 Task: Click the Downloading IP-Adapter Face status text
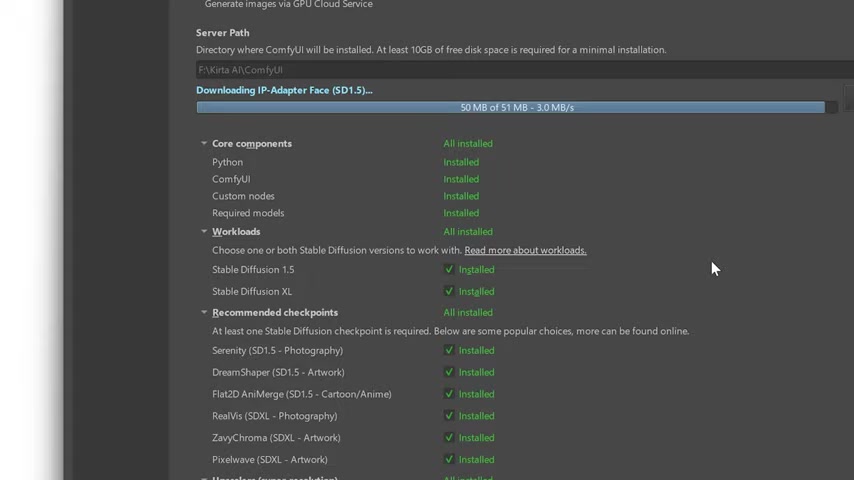[x=284, y=90]
